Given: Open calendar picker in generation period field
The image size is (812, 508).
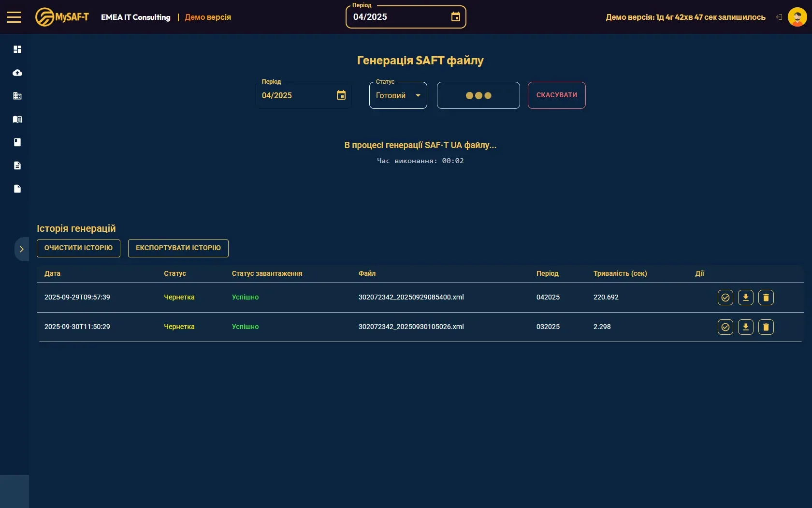Looking at the screenshot, I should [x=341, y=95].
